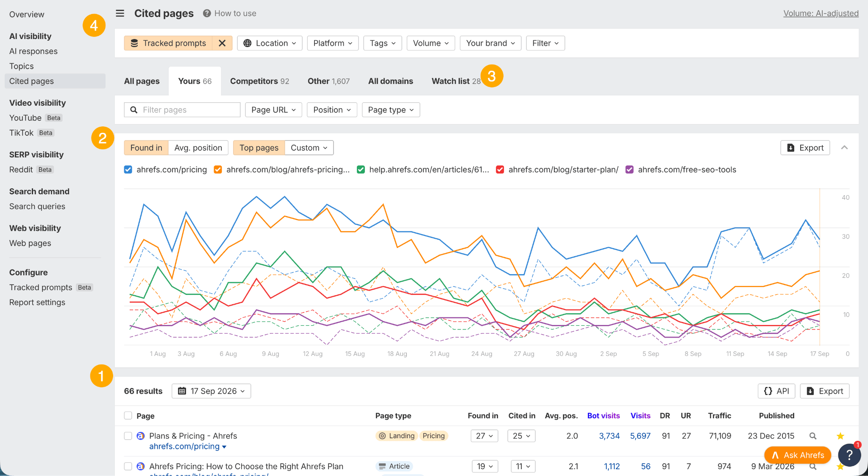The image size is (868, 476).
Task: Toggle ahrefs.com/free-seo-tools chart series
Action: point(629,170)
